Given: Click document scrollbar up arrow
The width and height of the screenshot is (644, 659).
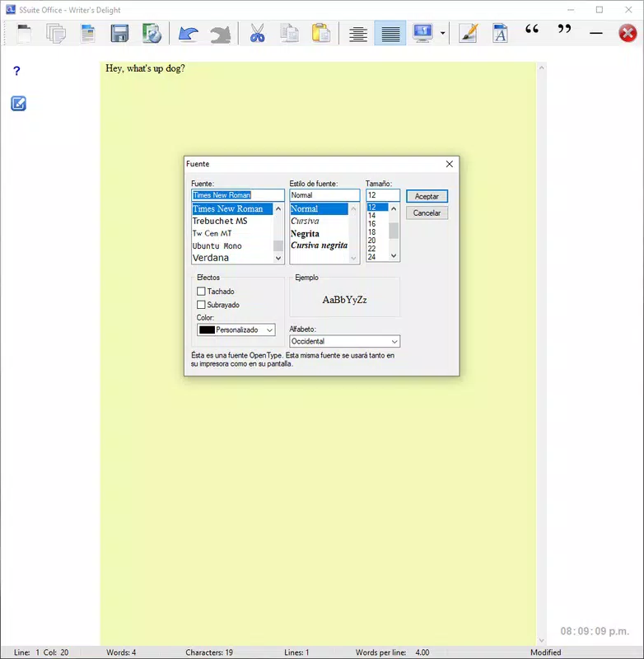Looking at the screenshot, I should (x=542, y=68).
